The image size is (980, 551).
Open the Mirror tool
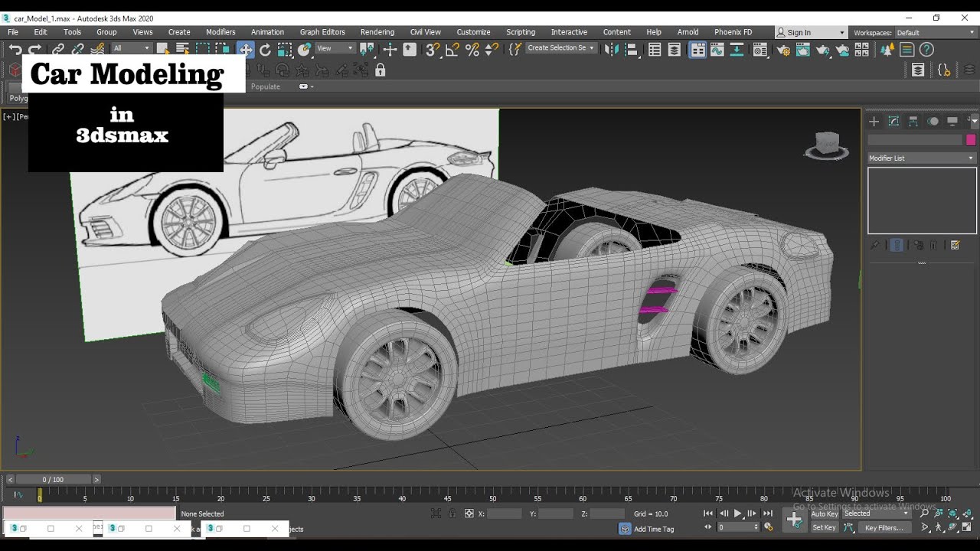coord(611,50)
